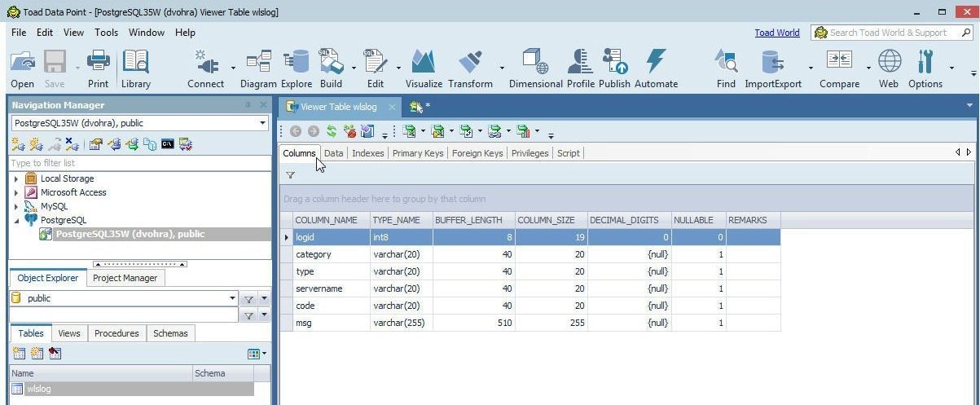Expand the MySQL tree node
The height and width of the screenshot is (405, 980).
click(16, 206)
